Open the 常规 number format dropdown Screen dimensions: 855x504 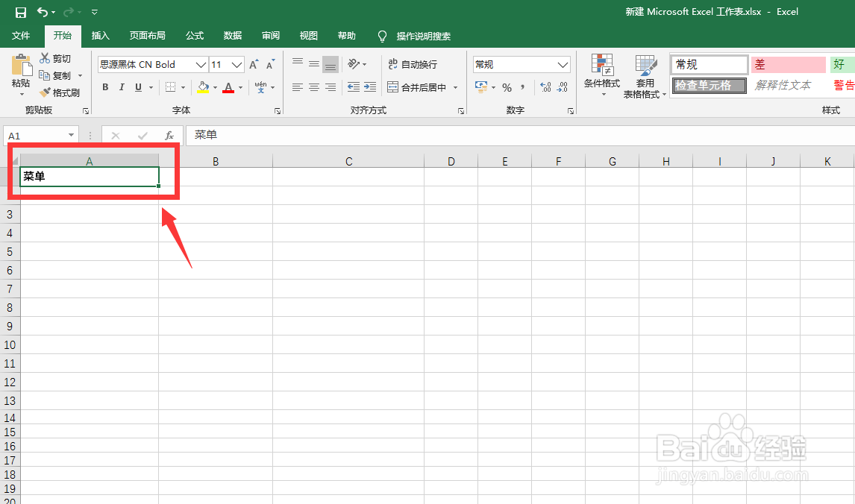[563, 65]
